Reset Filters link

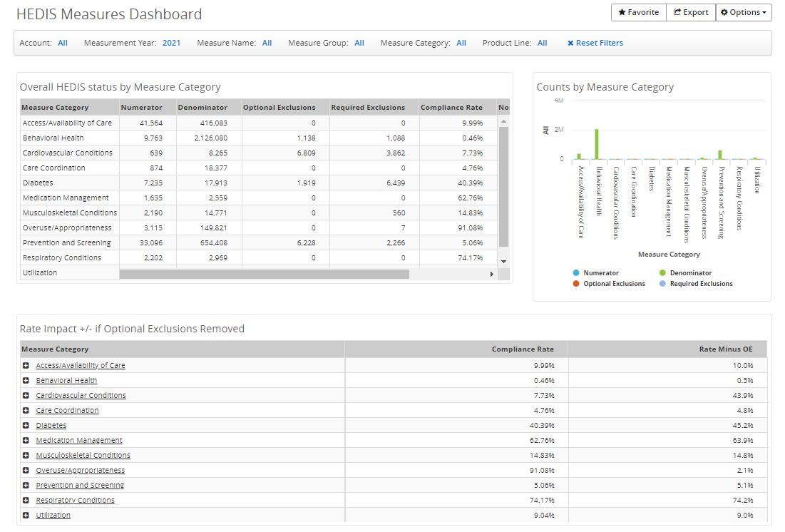click(595, 43)
